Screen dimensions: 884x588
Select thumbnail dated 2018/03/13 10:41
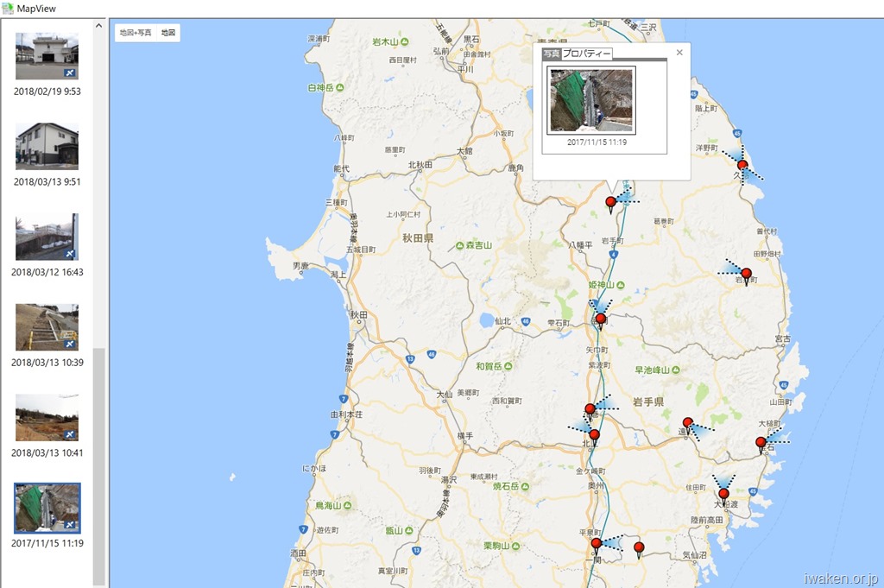[47, 417]
